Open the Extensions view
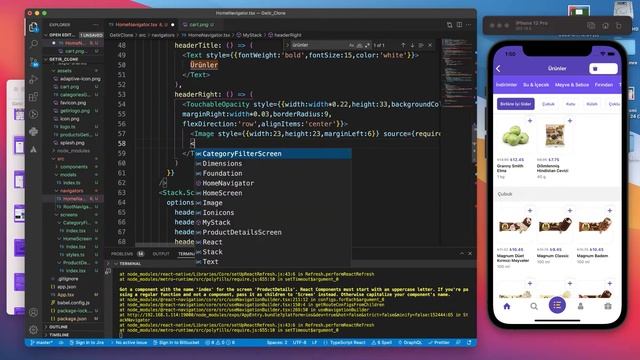 [x=34, y=97]
